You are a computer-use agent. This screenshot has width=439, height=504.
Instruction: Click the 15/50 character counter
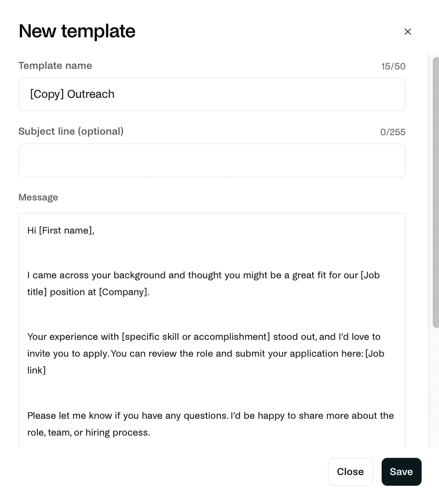tap(393, 66)
